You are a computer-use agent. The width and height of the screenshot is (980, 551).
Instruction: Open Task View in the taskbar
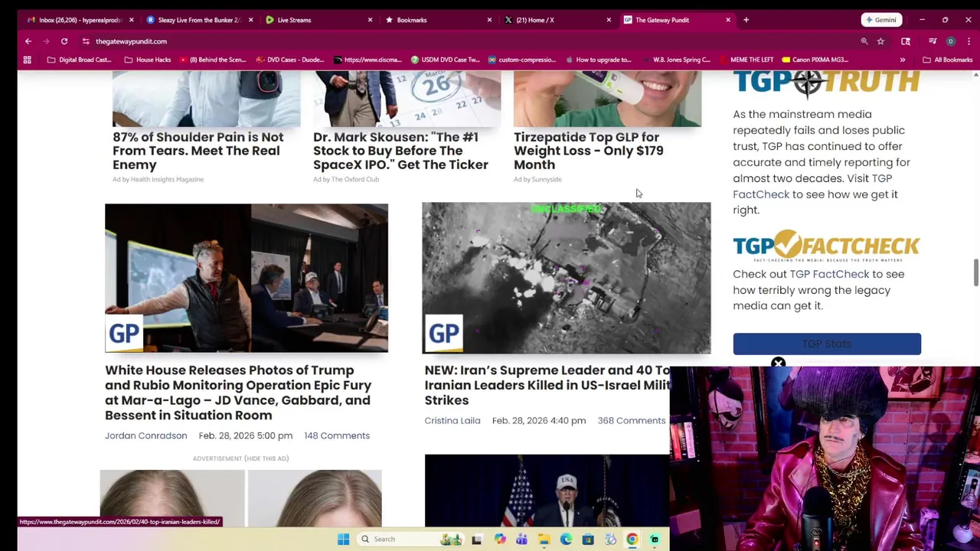pos(476,539)
